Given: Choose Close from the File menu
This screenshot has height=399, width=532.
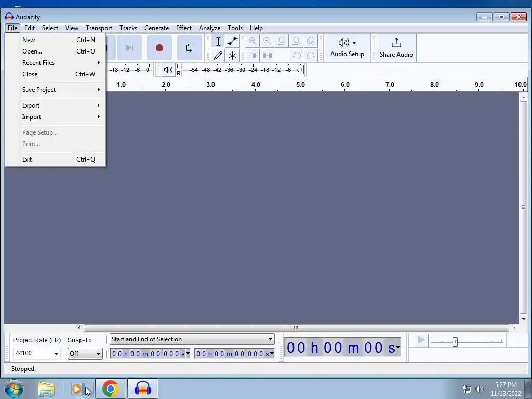Looking at the screenshot, I should tap(55, 74).
